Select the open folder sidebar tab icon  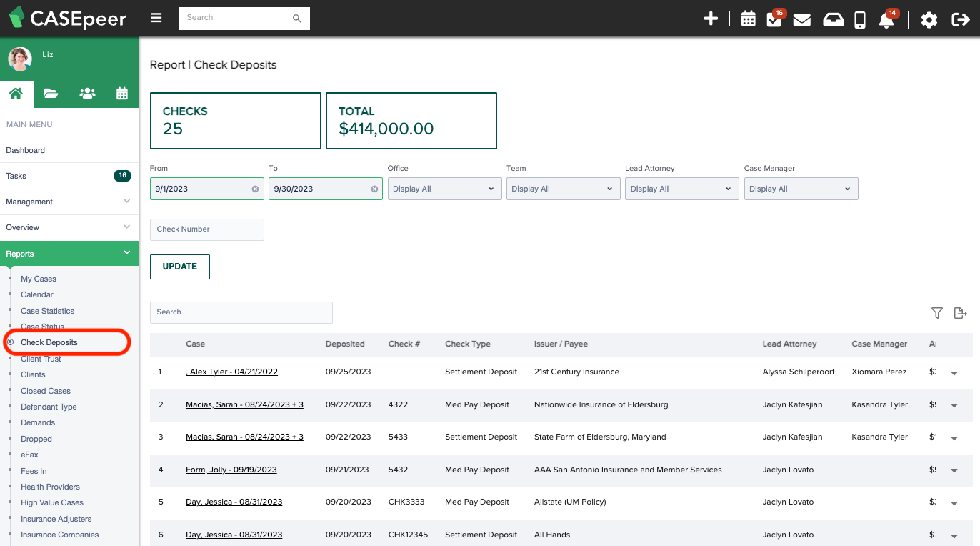click(x=51, y=93)
